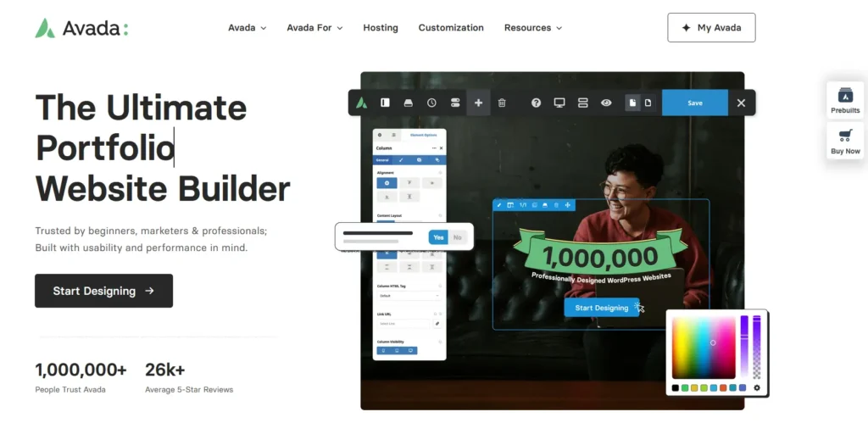The image size is (868, 434).
Task: Toggle mobile icon under Column Visibility
Action: (x=384, y=350)
